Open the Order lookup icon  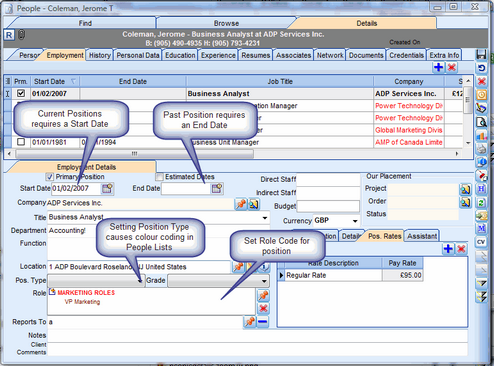click(x=465, y=202)
